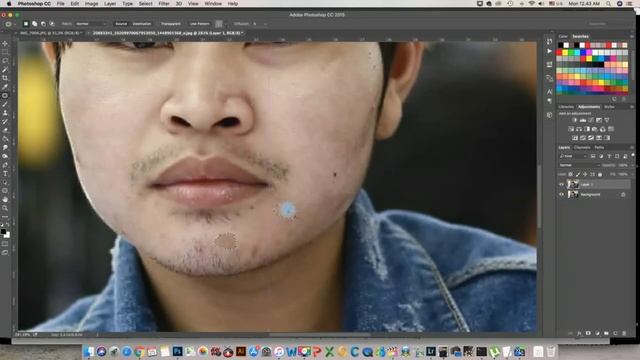Open the layer blend mode dropdown

[x=579, y=165]
